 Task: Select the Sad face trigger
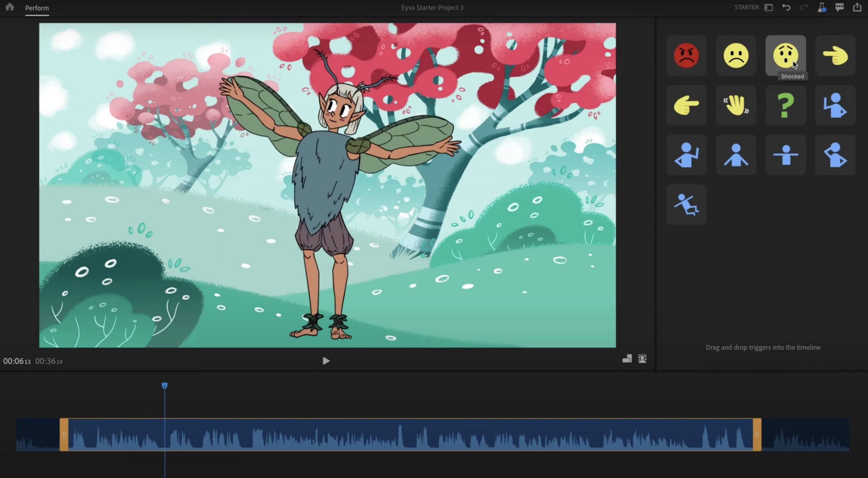(736, 55)
